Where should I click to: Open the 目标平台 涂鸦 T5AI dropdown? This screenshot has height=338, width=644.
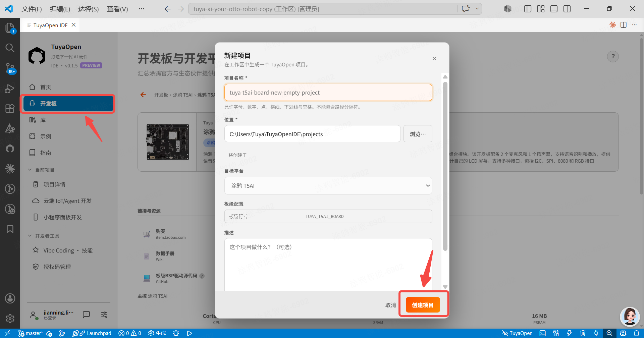tap(328, 185)
